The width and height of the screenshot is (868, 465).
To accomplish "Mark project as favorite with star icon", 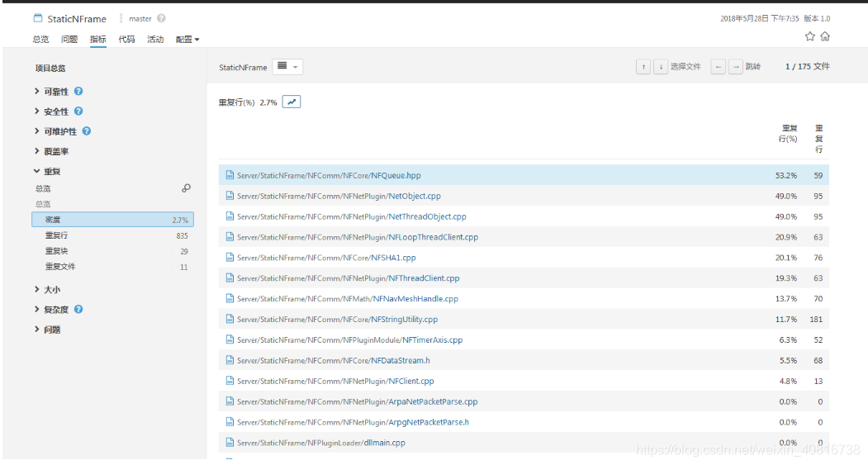I will coord(810,36).
